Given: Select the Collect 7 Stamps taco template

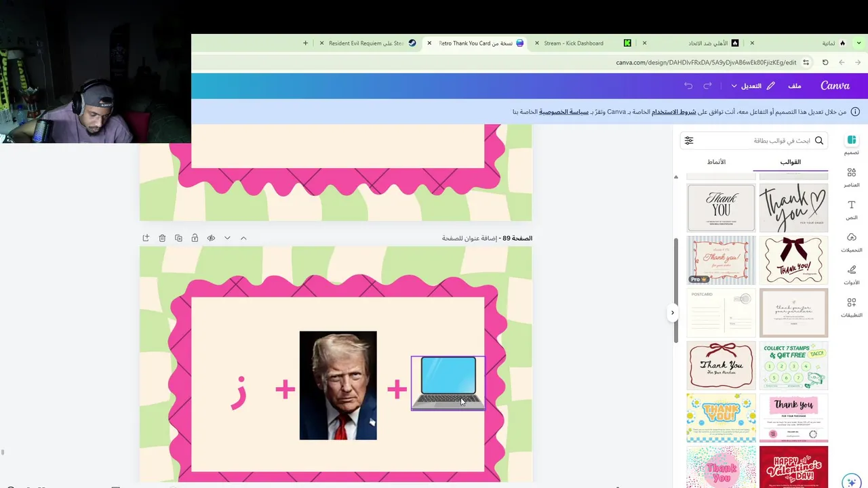Looking at the screenshot, I should click(x=793, y=365).
